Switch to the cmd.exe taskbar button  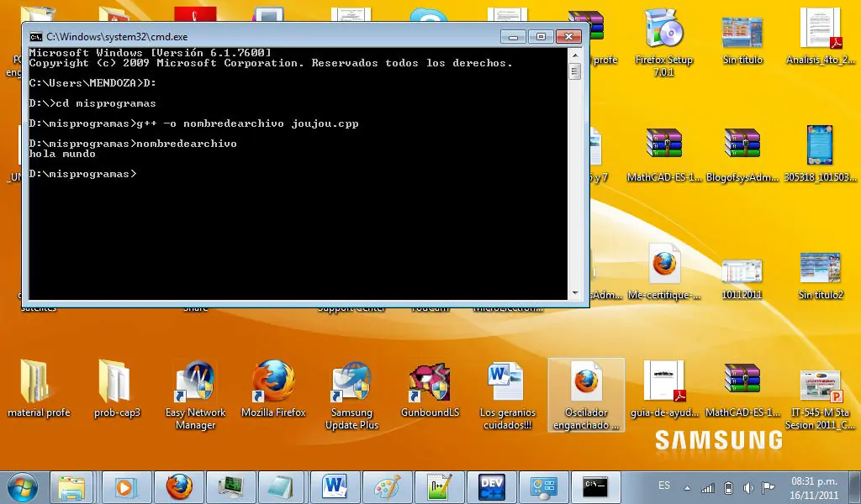tap(595, 487)
